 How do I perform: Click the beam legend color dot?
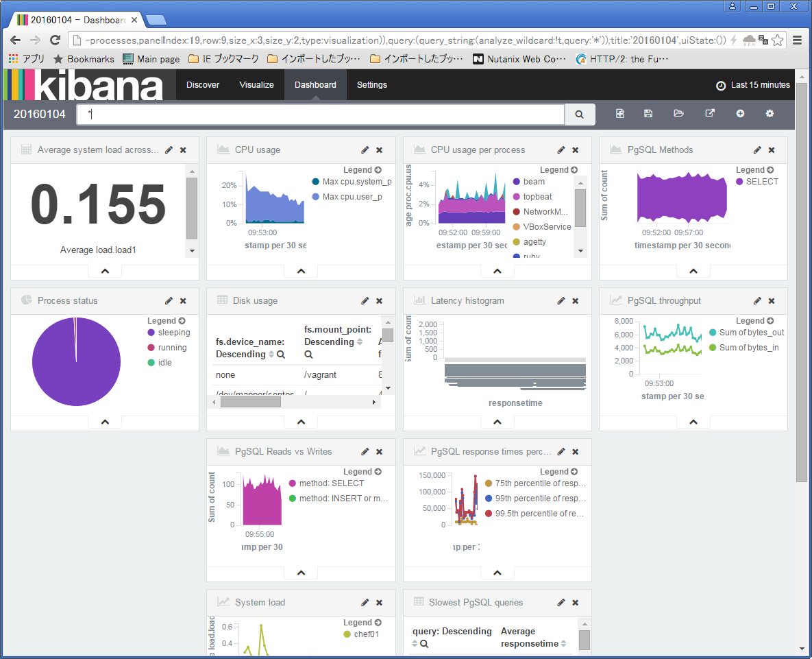[x=516, y=181]
